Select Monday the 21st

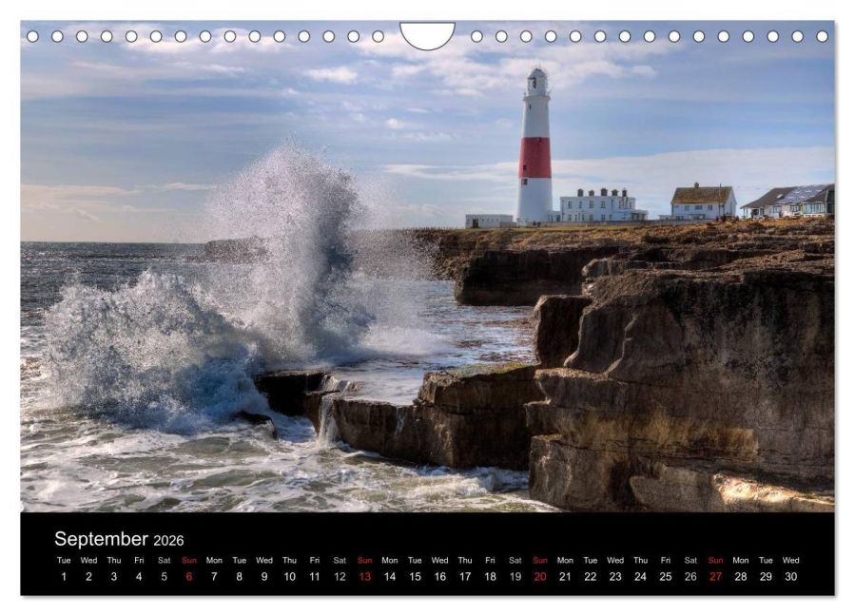click(x=566, y=577)
